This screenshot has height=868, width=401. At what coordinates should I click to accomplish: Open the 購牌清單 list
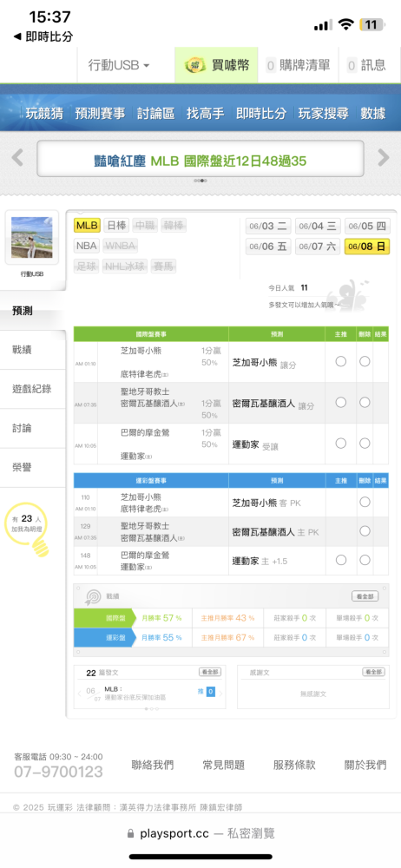(298, 65)
